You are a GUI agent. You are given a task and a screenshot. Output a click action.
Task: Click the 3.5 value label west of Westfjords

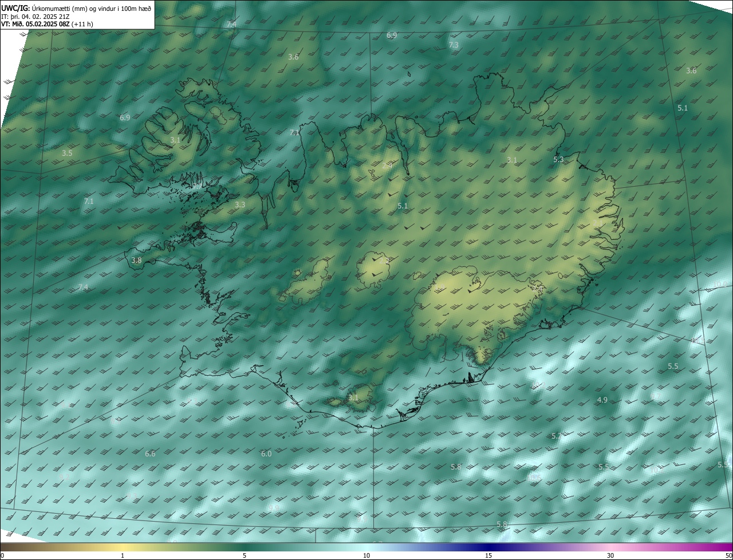pyautogui.click(x=67, y=153)
